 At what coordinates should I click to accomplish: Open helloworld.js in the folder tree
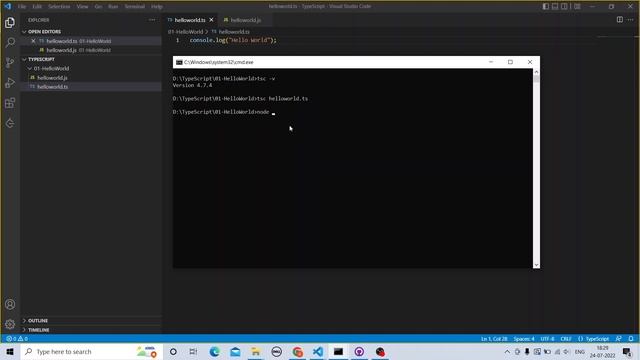pos(91,78)
